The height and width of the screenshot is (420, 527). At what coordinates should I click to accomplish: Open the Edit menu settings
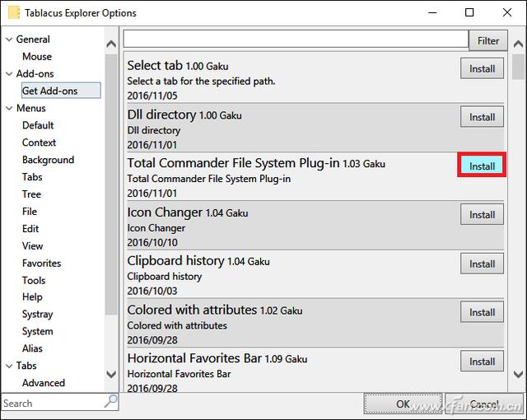click(x=30, y=228)
